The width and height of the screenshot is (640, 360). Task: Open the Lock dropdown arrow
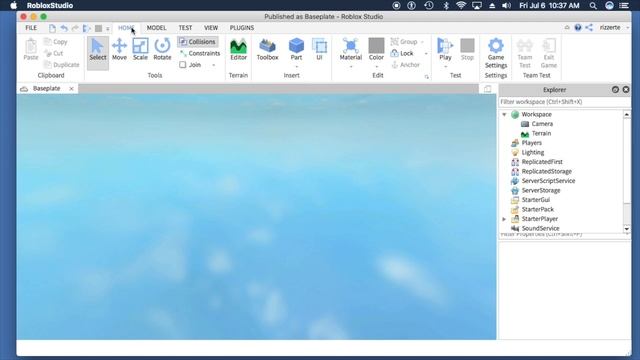tap(426, 53)
